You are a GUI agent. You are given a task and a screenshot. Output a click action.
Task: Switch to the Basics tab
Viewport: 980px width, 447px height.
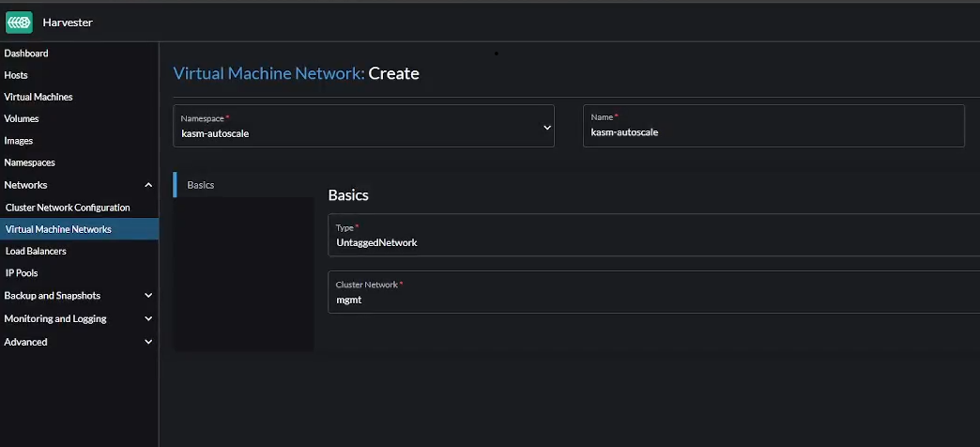coord(201,185)
